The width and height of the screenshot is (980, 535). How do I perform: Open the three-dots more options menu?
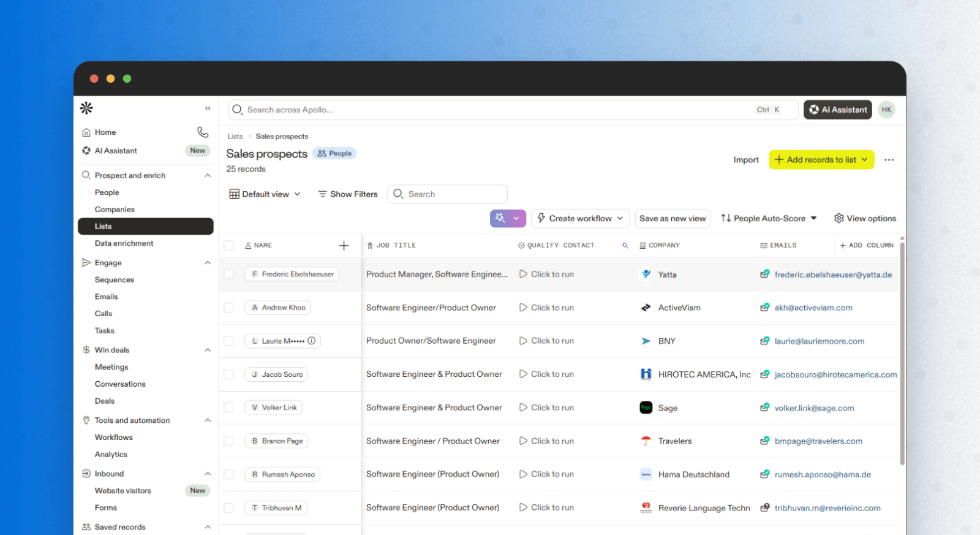[x=889, y=160]
